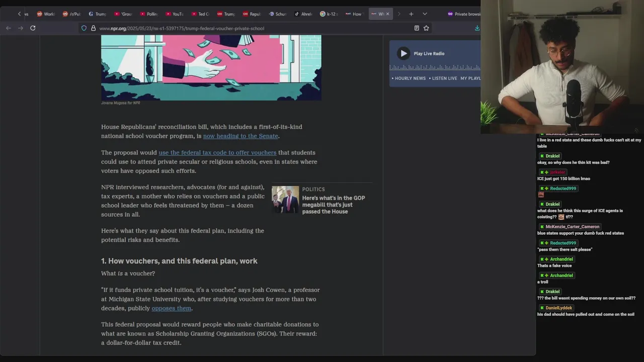Switch to the TikTok 'Ahrel' tab
Screen dimensions: 644x362
[x=303, y=14]
